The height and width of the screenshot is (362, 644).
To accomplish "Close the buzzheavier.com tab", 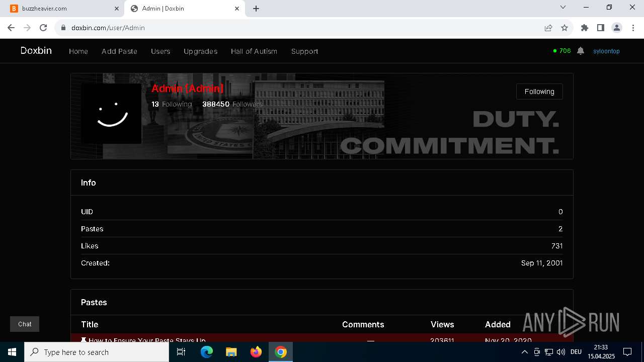I will tap(117, 9).
